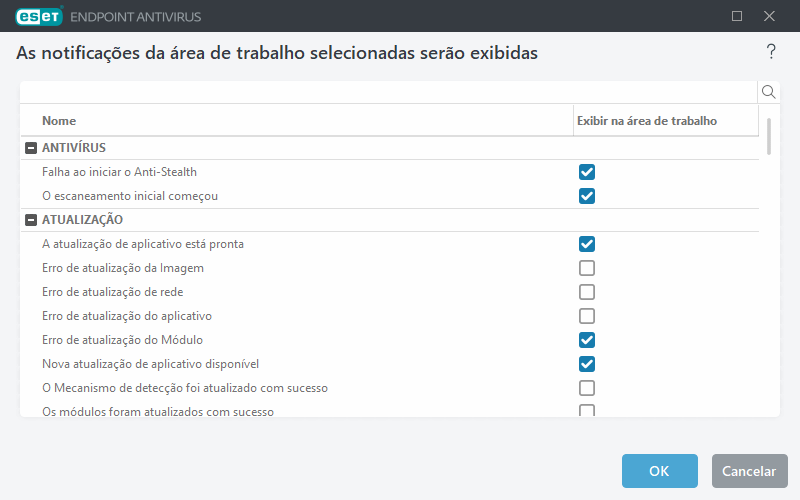Click the Cancelar button
The image size is (800, 500).
(x=749, y=471)
